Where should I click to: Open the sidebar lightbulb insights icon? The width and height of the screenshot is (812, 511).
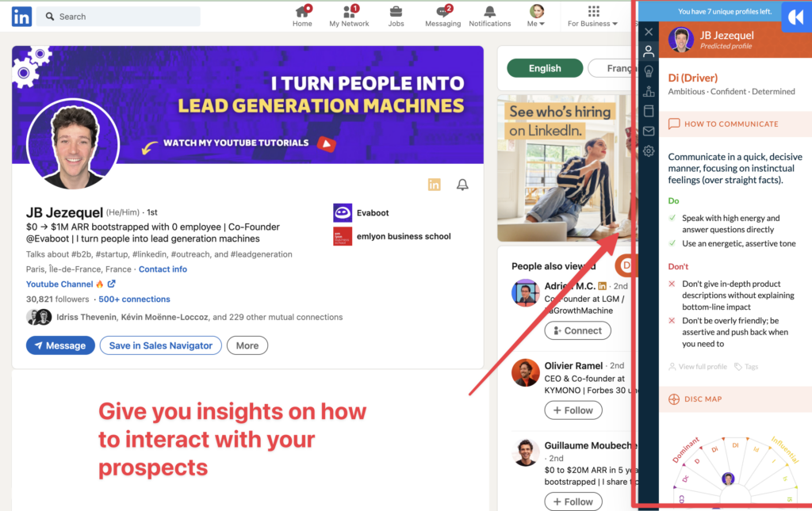click(x=649, y=71)
